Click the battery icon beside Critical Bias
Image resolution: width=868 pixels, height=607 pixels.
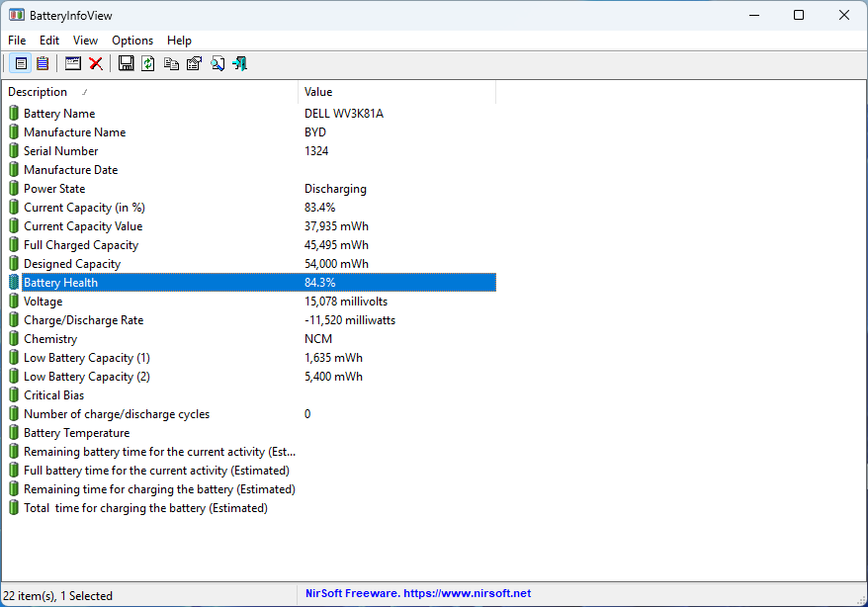[x=14, y=395]
